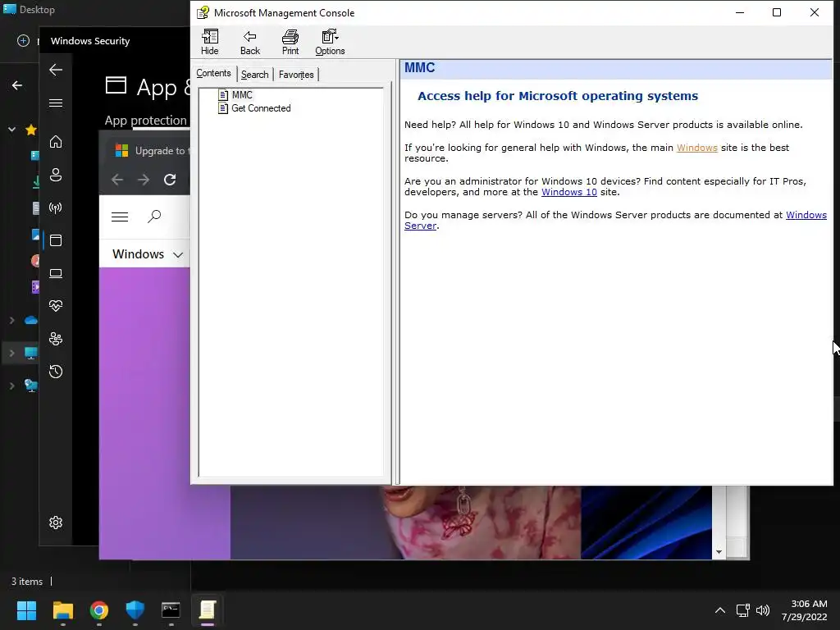This screenshot has width=840, height=630.
Task: Switch to the Search tab
Action: [254, 75]
